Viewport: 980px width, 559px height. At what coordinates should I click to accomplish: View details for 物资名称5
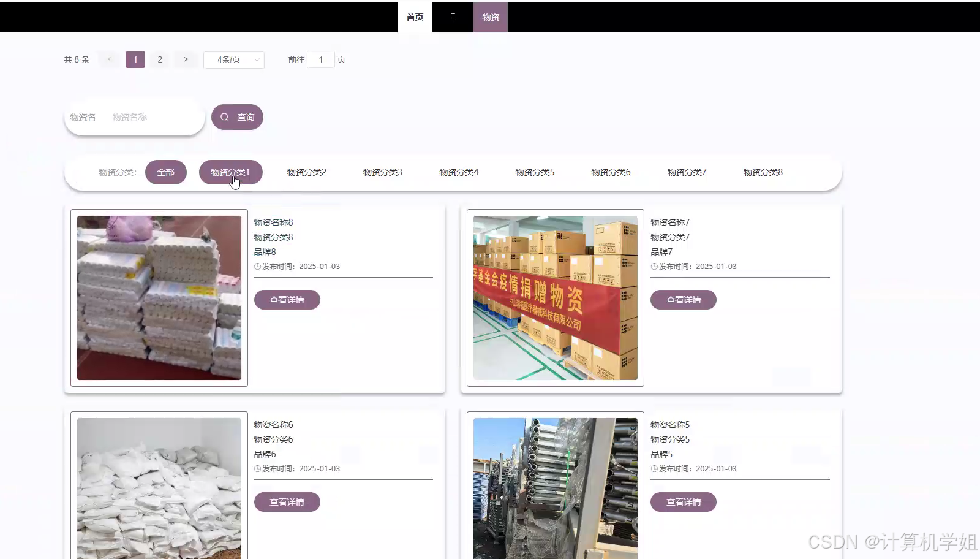(x=684, y=502)
